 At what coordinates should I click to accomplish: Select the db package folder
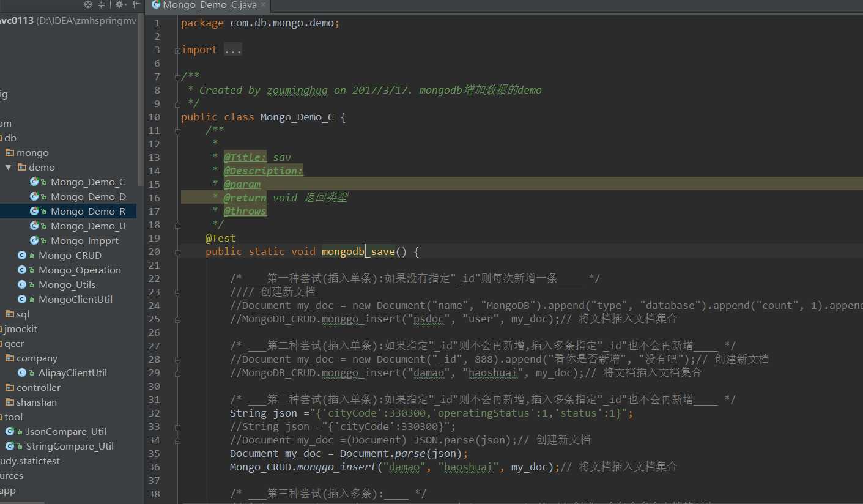point(10,138)
